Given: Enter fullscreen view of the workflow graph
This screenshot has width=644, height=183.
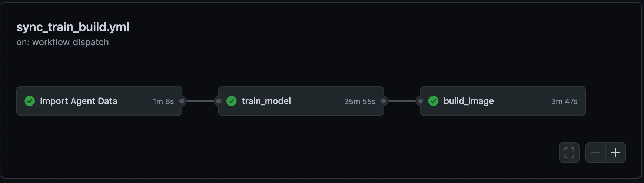Looking at the screenshot, I should pos(569,153).
